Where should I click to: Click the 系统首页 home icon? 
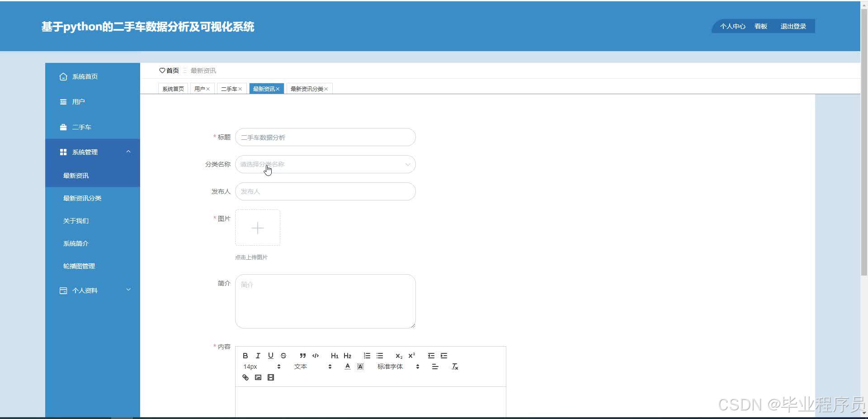click(x=63, y=76)
